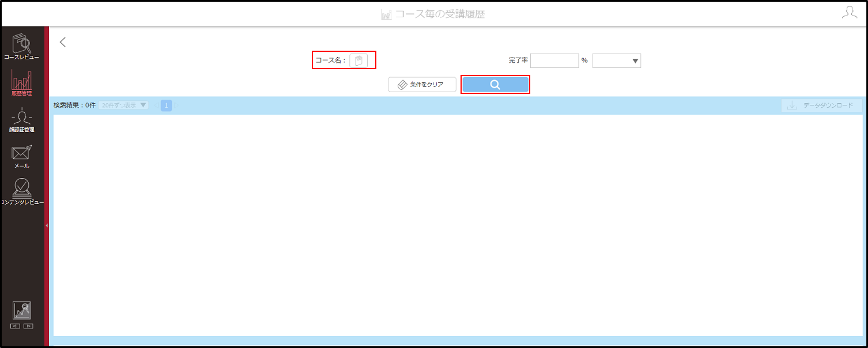Click the データダウンロード button

(822, 105)
